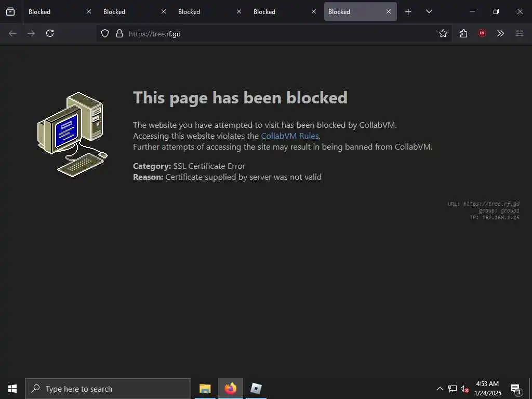Open the clock showing 4:53 AM

click(487, 389)
